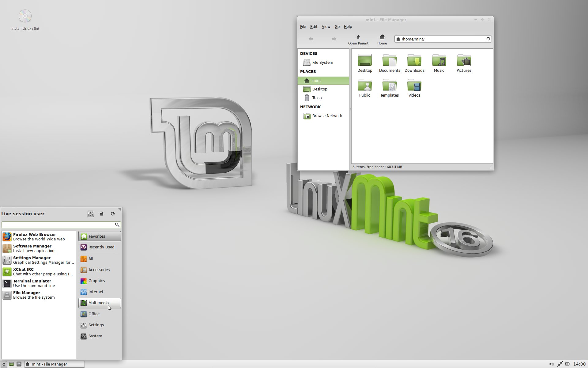The image size is (588, 368).
Task: Show the Settings category
Action: coord(100,325)
